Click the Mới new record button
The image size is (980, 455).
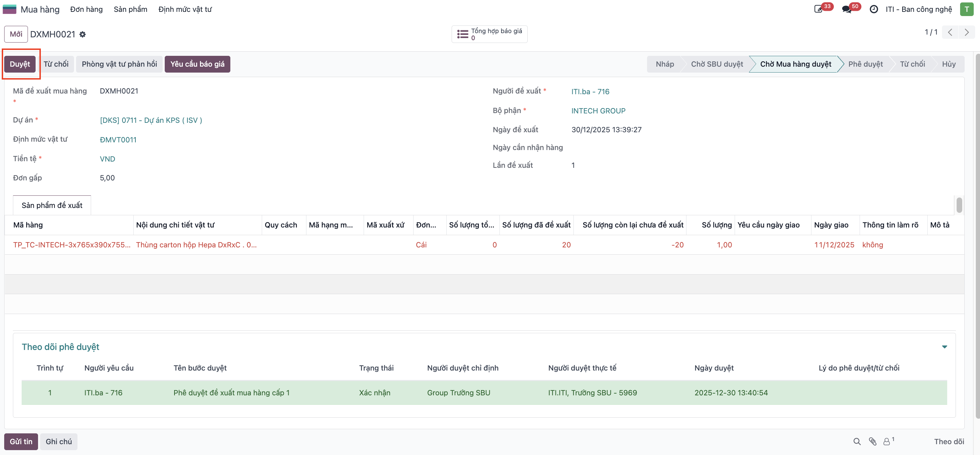point(16,34)
